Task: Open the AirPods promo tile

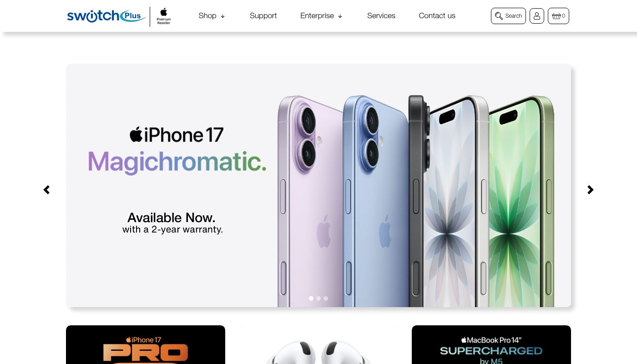Action: point(318,344)
